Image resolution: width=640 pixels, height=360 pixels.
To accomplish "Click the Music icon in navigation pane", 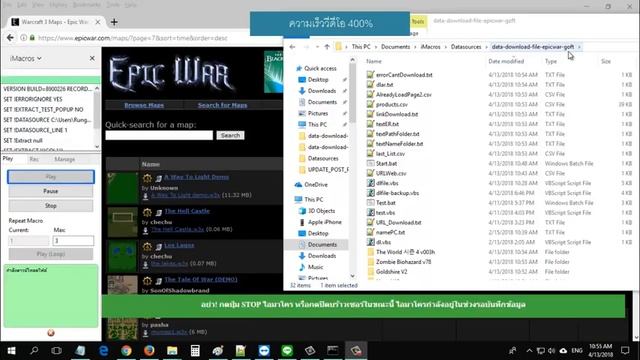I will [x=302, y=267].
